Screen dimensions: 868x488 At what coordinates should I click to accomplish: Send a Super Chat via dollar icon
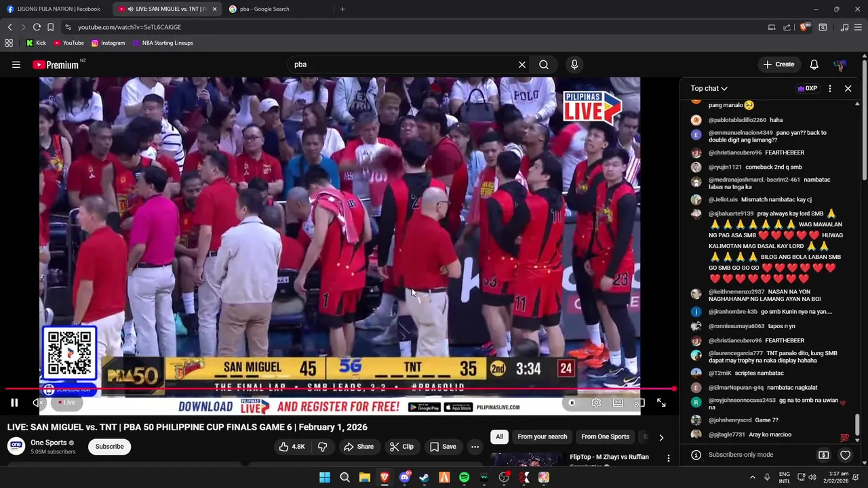823,455
